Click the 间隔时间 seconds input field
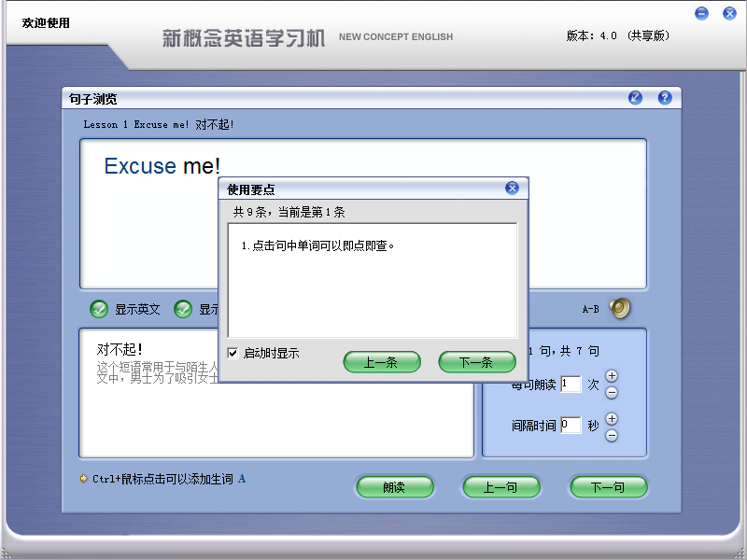 pos(571,425)
